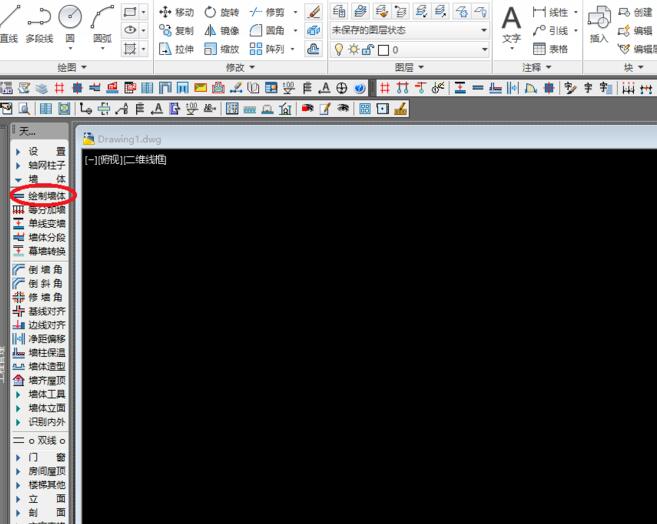Open the 阵列 array dropdown arrow
Viewport: 657px width, 524px height.
tap(292, 49)
